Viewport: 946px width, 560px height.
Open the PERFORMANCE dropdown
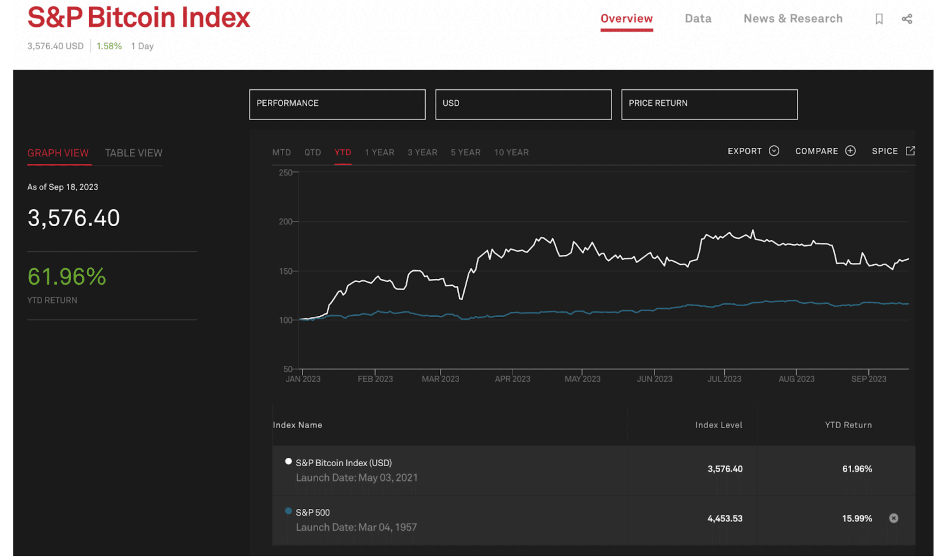coord(337,104)
